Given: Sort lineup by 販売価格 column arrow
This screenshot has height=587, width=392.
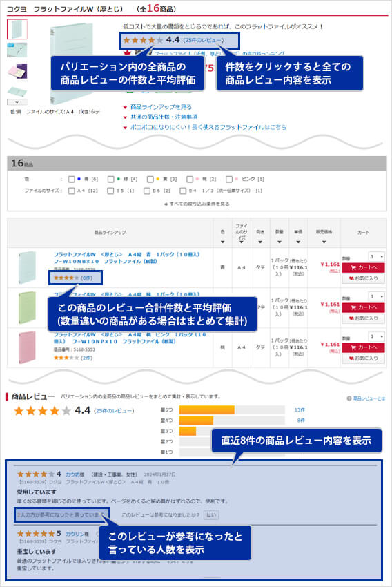Looking at the screenshot, I should (324, 242).
